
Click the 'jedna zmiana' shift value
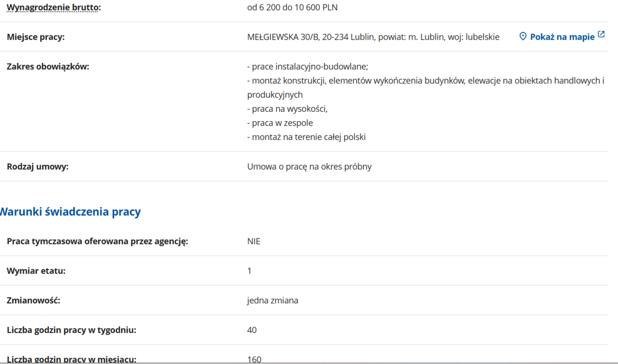point(273,300)
